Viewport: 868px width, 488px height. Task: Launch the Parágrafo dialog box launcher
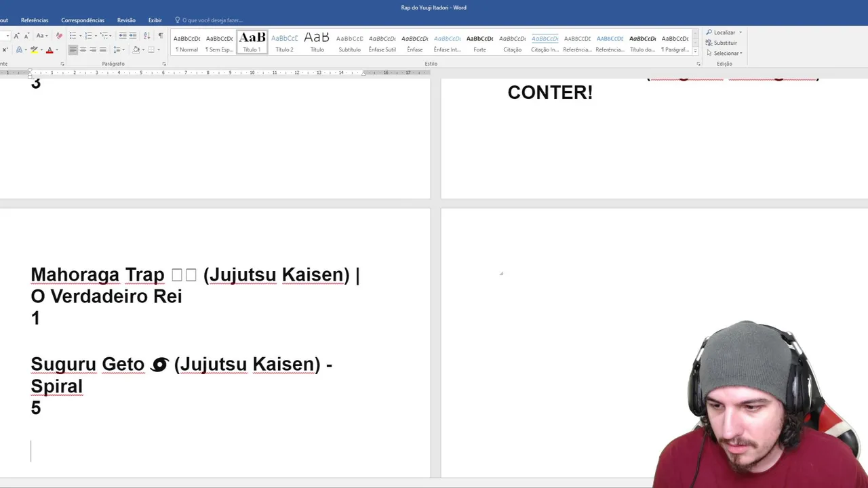[164, 64]
